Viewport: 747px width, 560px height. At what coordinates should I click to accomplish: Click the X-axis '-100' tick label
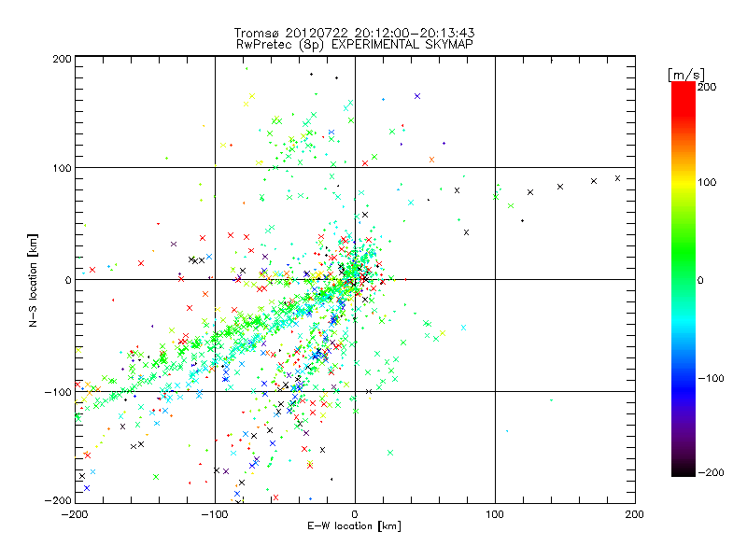(215, 514)
